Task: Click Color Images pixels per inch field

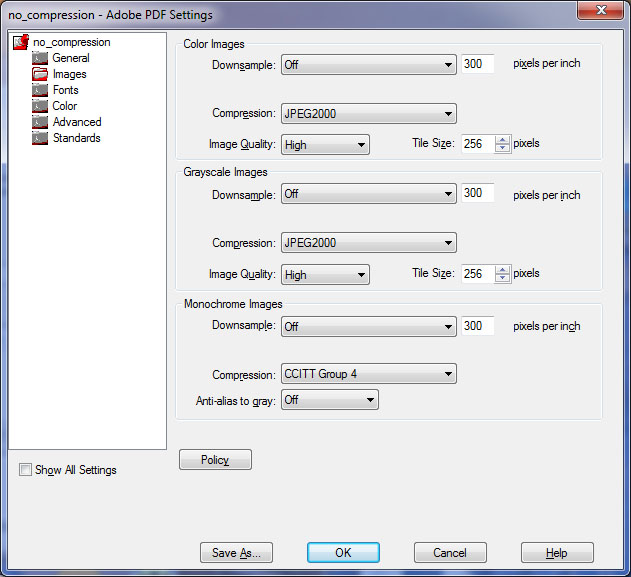Action: coord(478,64)
